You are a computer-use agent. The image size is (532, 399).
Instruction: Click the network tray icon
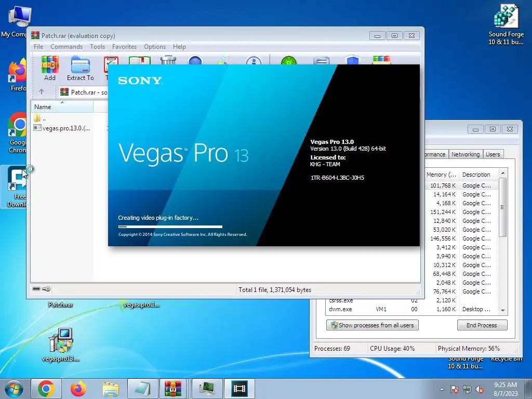coord(467,389)
